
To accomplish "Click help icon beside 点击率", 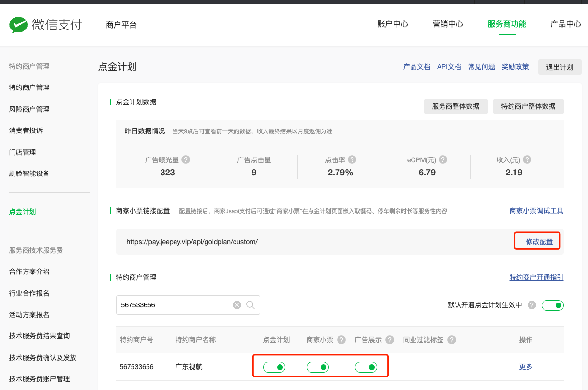I will click(x=352, y=159).
